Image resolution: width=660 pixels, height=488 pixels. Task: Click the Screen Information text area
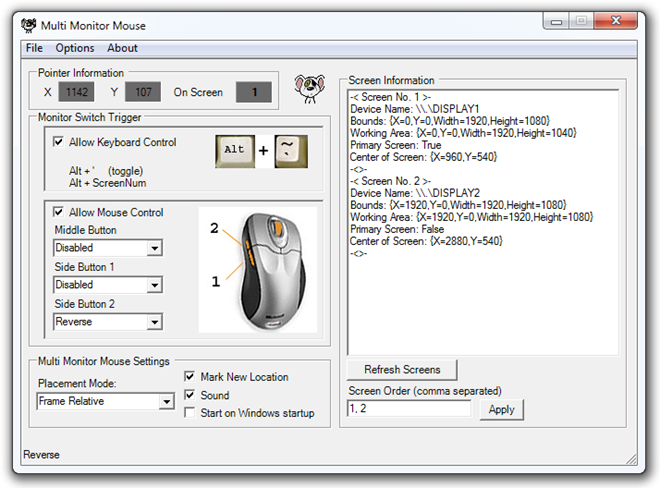(483, 222)
